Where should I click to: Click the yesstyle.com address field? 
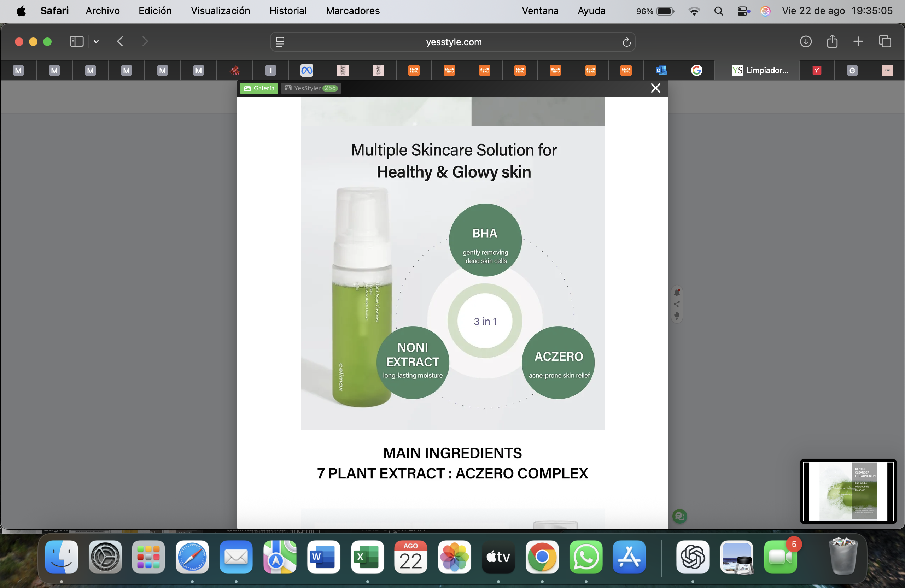(452, 42)
